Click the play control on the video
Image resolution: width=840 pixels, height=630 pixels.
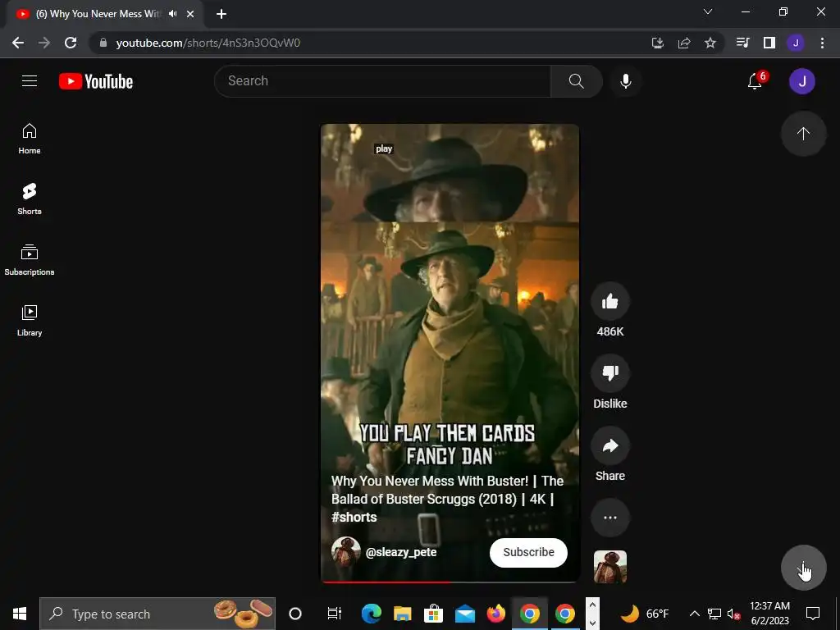(x=384, y=148)
